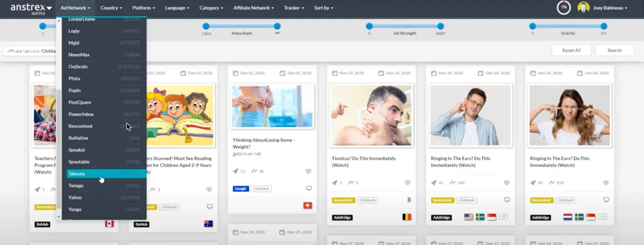Click AdsBridge badge on the Tinnitus card
The image size is (644, 245).
coord(342,217)
